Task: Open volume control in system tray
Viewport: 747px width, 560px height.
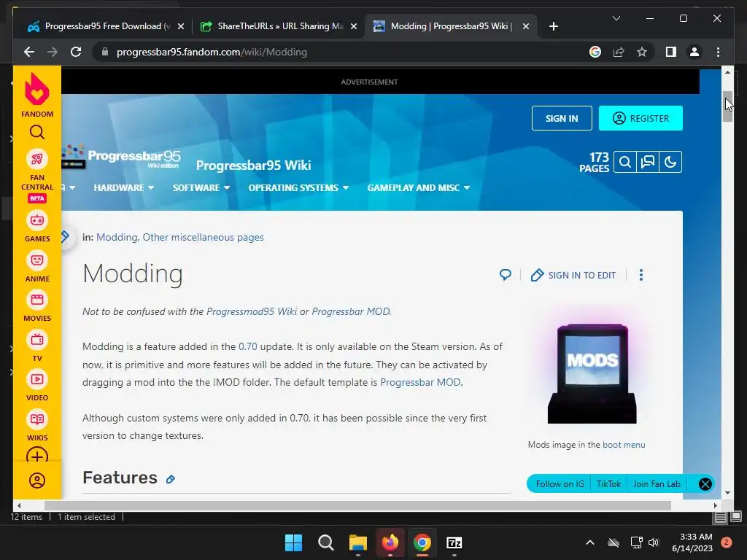Action: (x=654, y=542)
